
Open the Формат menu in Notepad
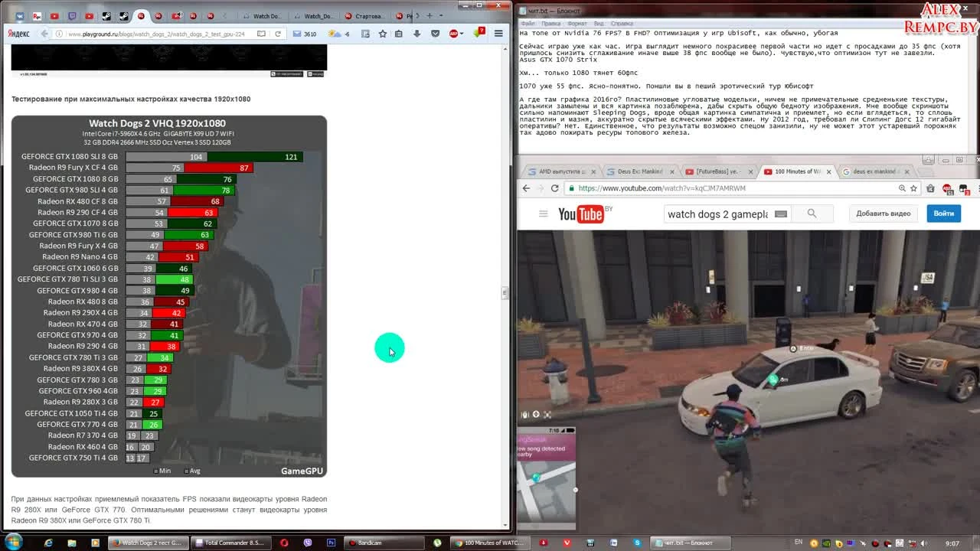(577, 24)
